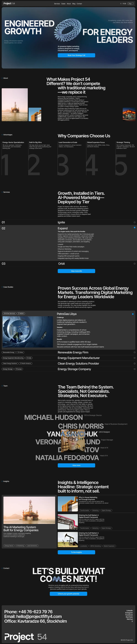Click the Clean Energy Solutions tag
Image resolution: width=137 pixels, height=644 pixels.
click(10, 364)
